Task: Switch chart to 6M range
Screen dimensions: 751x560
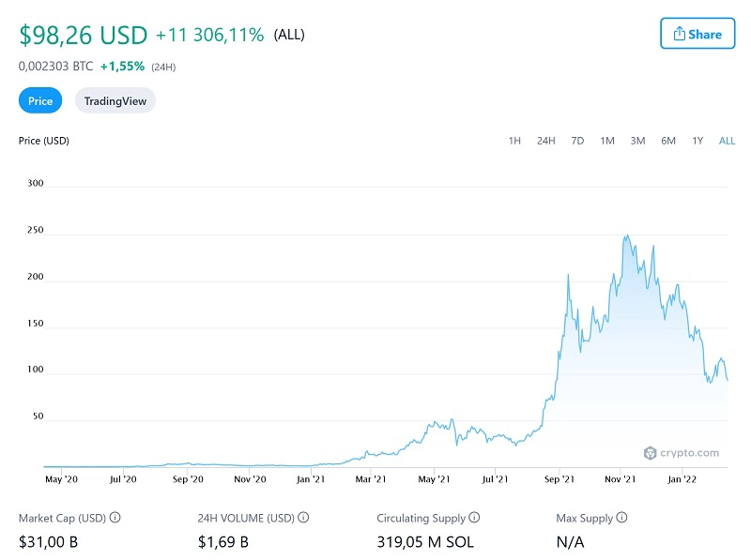Action: click(668, 141)
